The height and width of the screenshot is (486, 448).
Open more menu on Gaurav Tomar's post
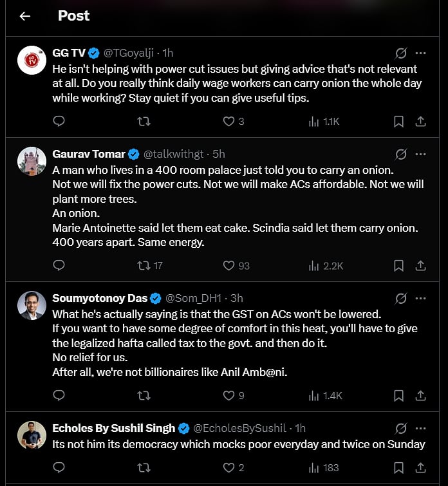[420, 154]
